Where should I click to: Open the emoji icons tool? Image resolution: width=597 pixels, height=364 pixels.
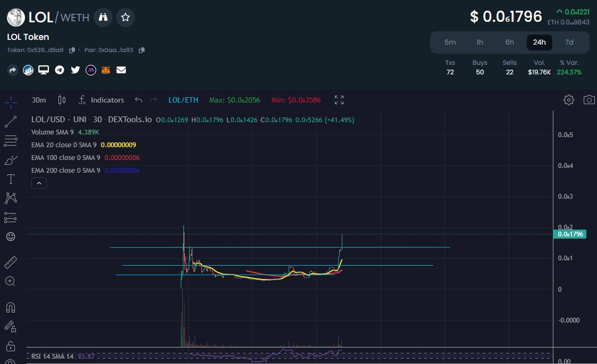(x=11, y=236)
